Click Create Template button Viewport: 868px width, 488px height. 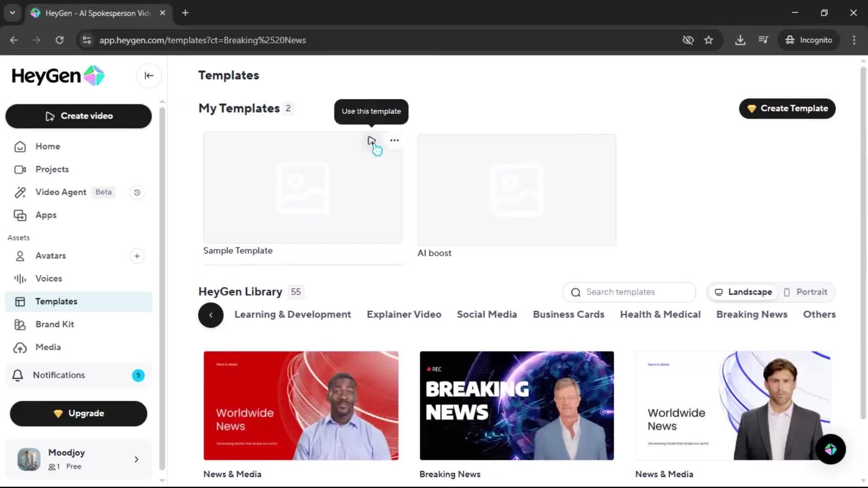pos(787,108)
